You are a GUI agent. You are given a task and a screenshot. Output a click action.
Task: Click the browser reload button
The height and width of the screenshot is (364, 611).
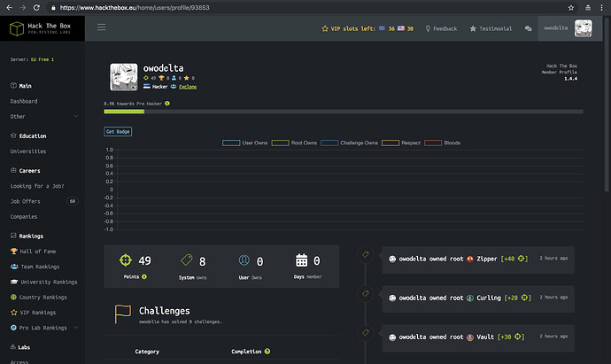pos(36,7)
